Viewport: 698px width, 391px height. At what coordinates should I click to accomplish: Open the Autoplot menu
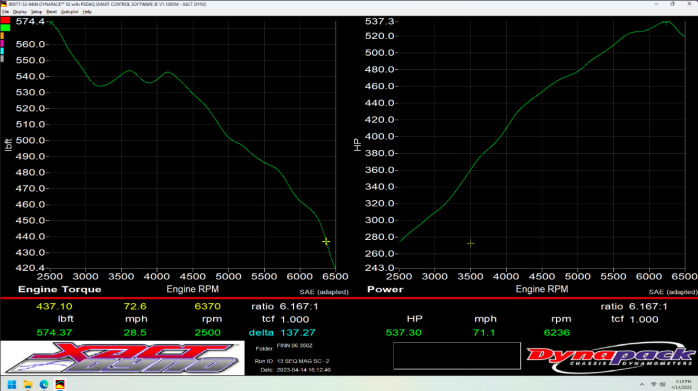[x=69, y=12]
